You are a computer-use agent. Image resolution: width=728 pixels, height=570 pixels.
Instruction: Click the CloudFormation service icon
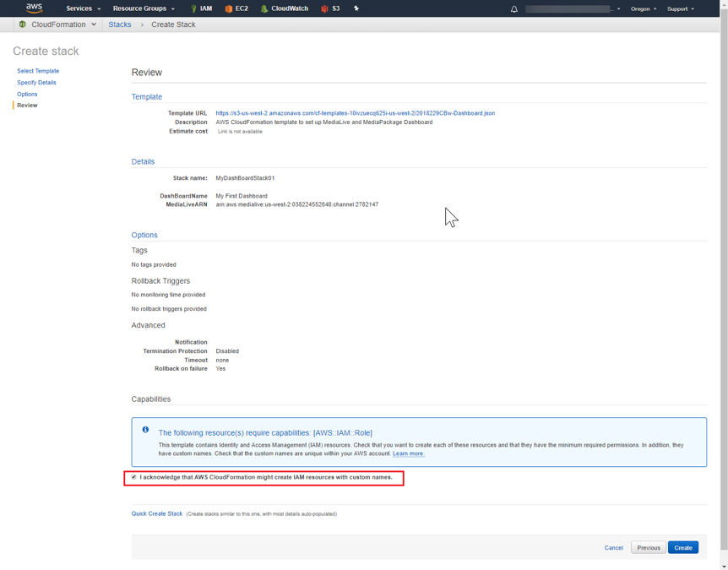(22, 24)
